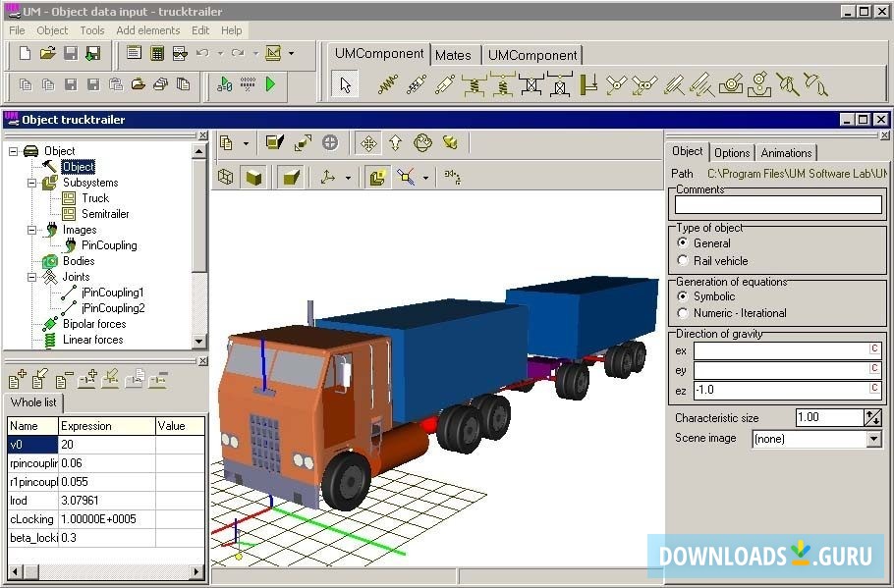
Task: Select Rail vehicle object type
Action: 684,261
